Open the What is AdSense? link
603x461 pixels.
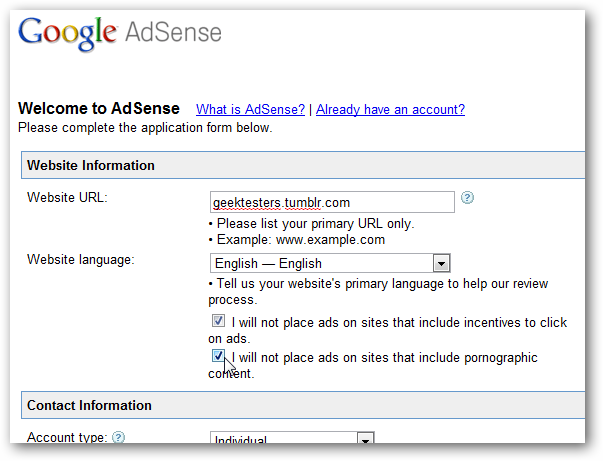pyautogui.click(x=250, y=110)
